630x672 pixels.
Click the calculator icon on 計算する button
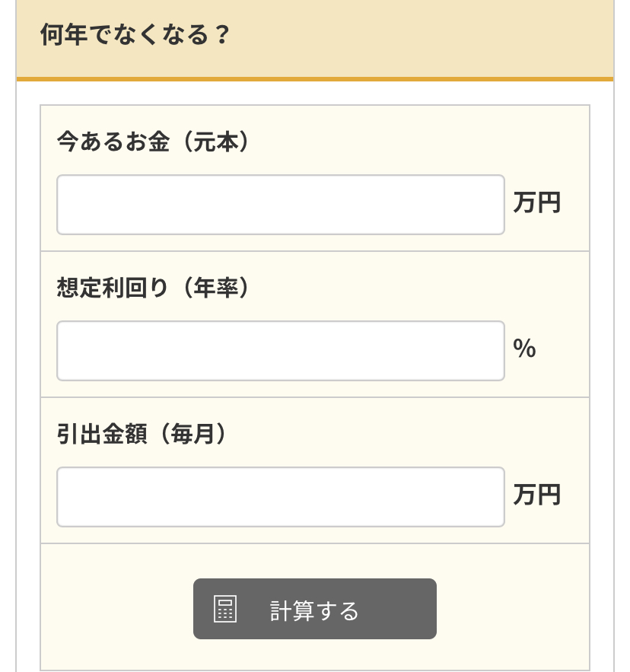point(225,609)
